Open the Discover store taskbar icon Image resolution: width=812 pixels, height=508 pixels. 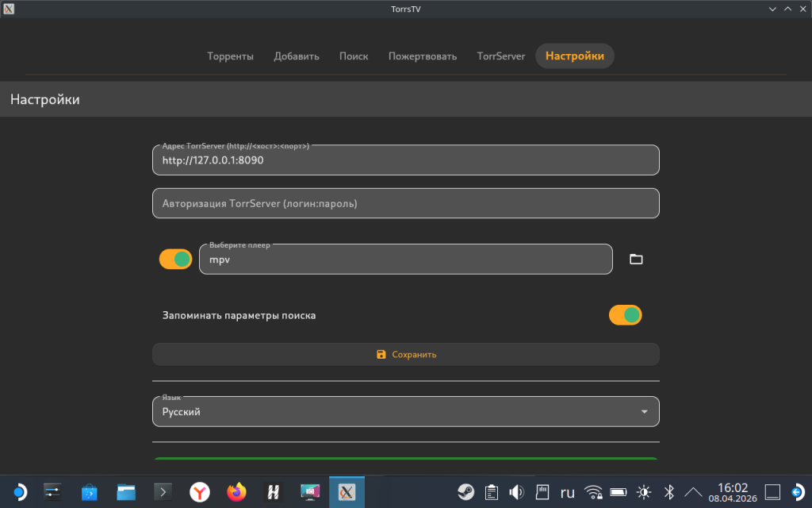pos(90,492)
